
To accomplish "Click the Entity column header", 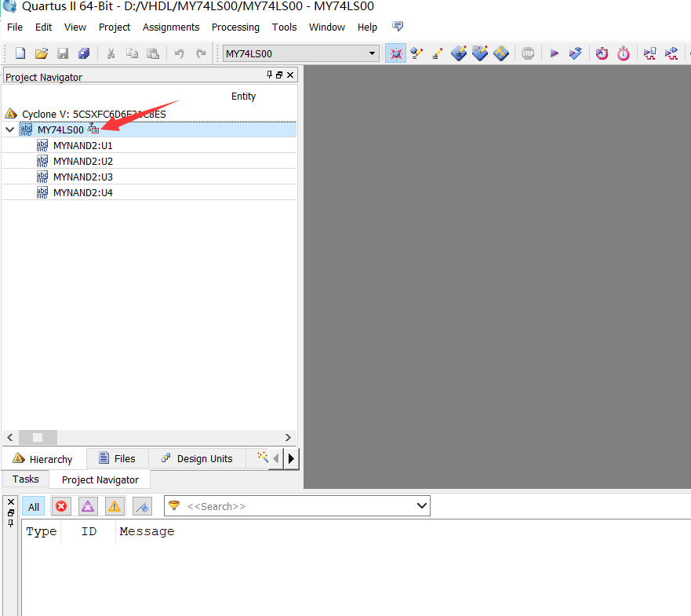I will [x=243, y=97].
